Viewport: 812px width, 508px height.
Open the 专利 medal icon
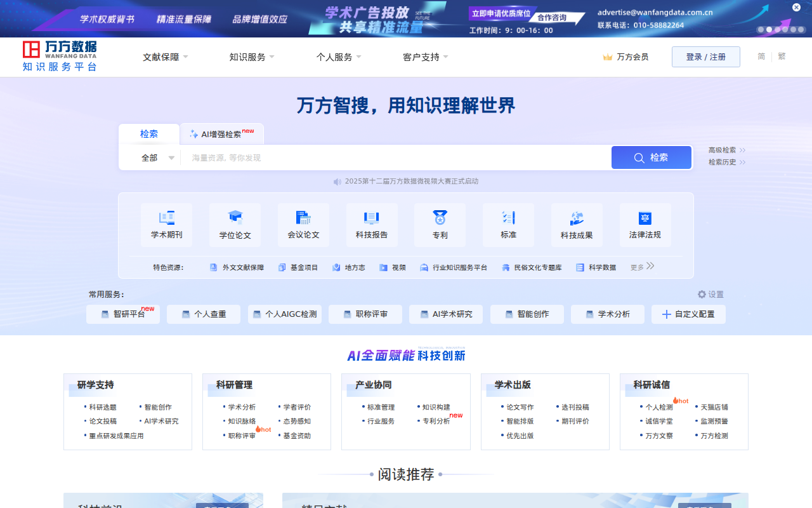tap(440, 218)
